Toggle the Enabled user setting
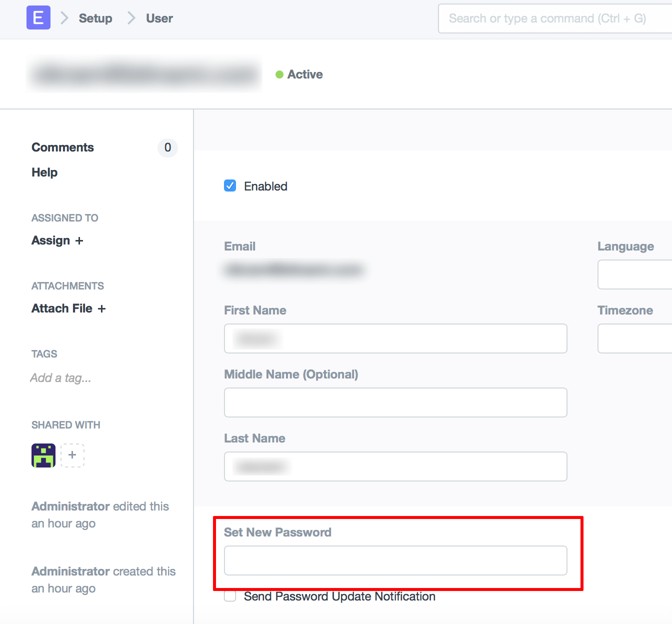The image size is (672, 624). click(x=229, y=185)
